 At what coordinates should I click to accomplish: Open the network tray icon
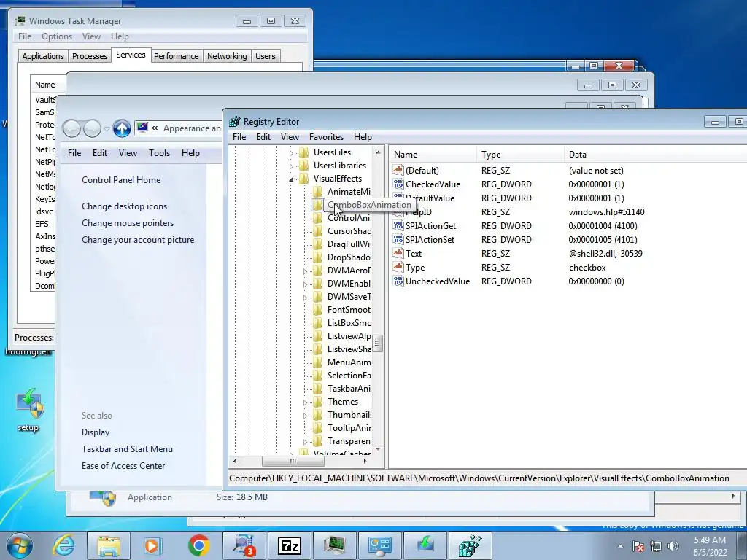tap(656, 546)
